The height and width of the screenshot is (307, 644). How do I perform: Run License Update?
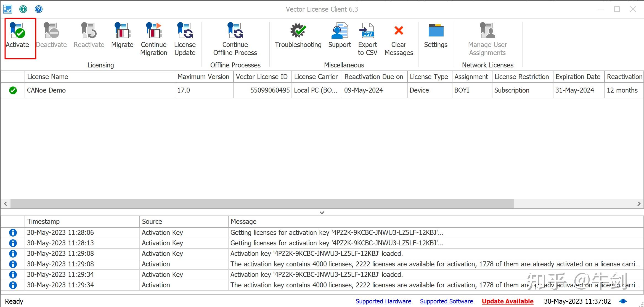pyautogui.click(x=185, y=31)
